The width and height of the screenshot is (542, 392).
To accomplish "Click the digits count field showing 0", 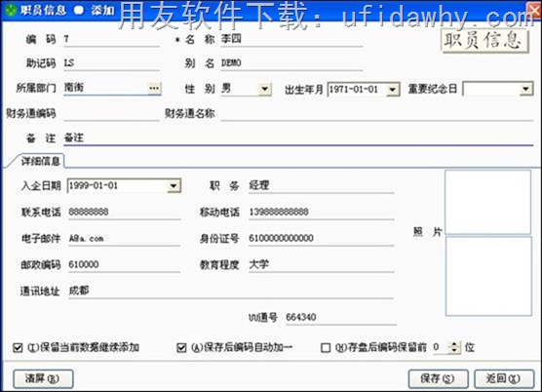I will pos(441,347).
